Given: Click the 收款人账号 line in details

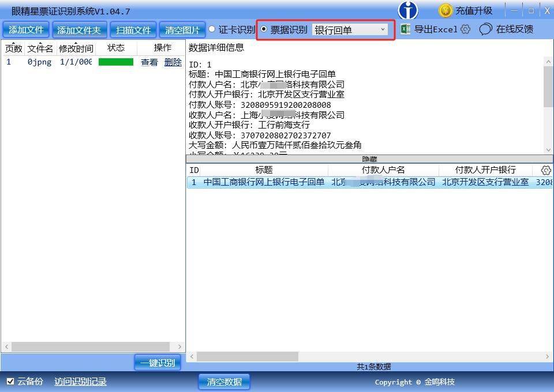Looking at the screenshot, I should tap(260, 135).
